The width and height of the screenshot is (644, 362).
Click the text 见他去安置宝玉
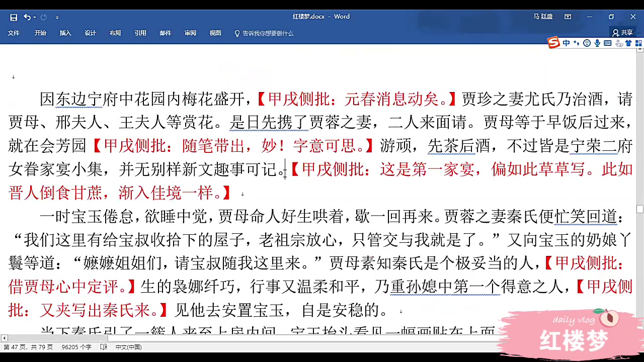click(229, 310)
